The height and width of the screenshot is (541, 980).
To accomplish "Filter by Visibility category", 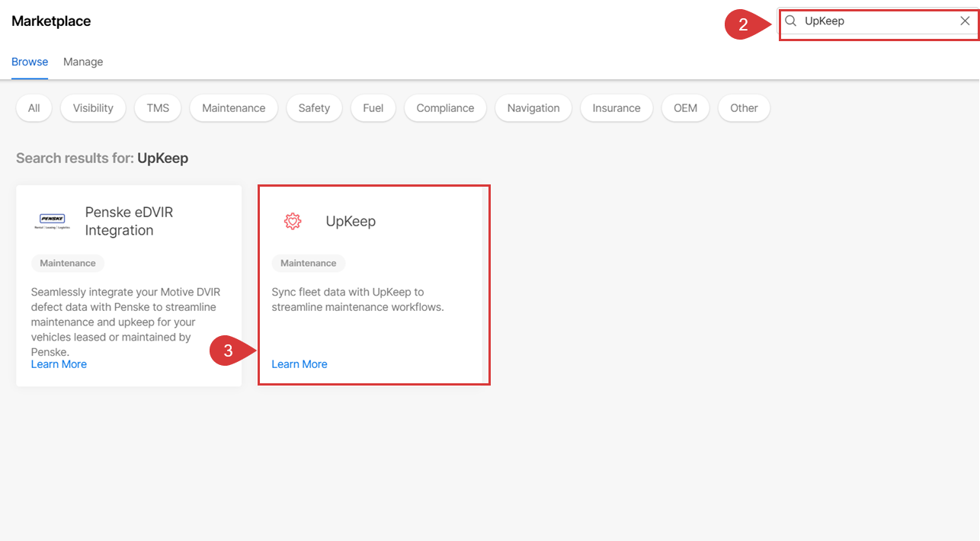I will (x=93, y=108).
